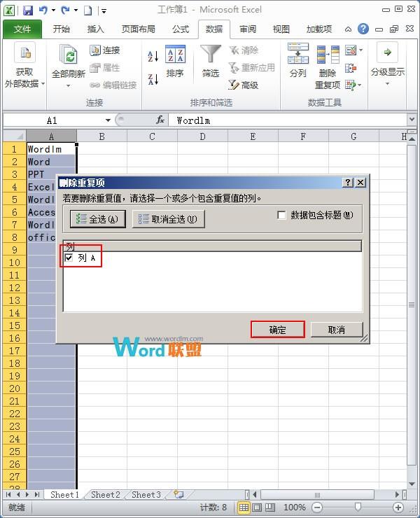The width and height of the screenshot is (420, 518).
Task: Open Connections (连接) in the ribbon
Action: [105, 50]
